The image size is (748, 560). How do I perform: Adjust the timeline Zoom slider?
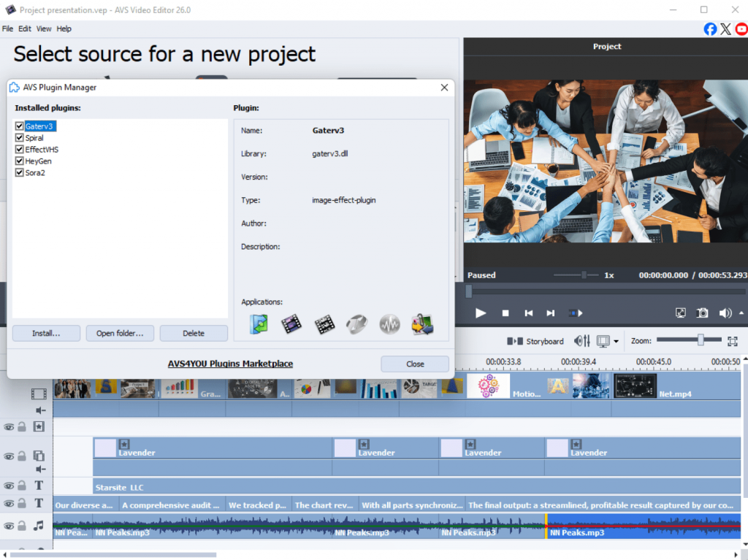coord(690,340)
